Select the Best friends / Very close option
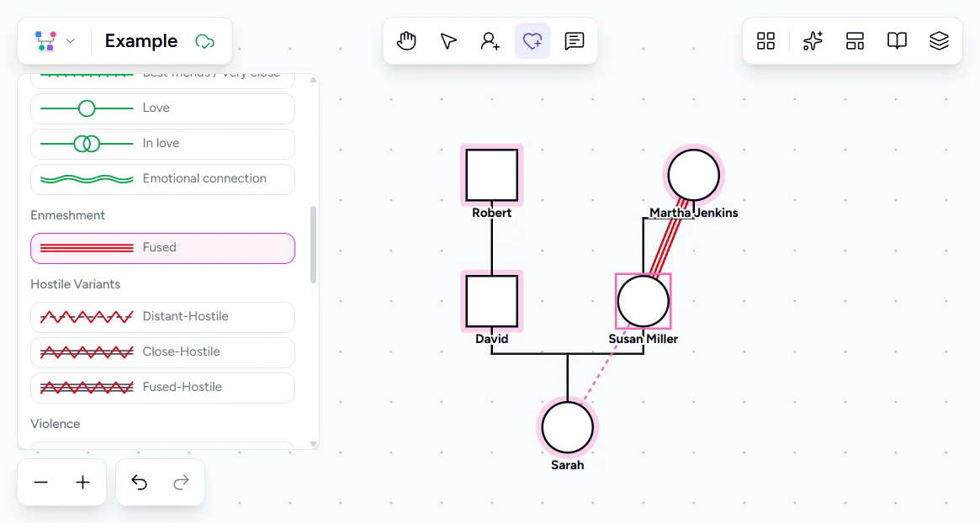The height and width of the screenshot is (523, 980). [x=162, y=80]
